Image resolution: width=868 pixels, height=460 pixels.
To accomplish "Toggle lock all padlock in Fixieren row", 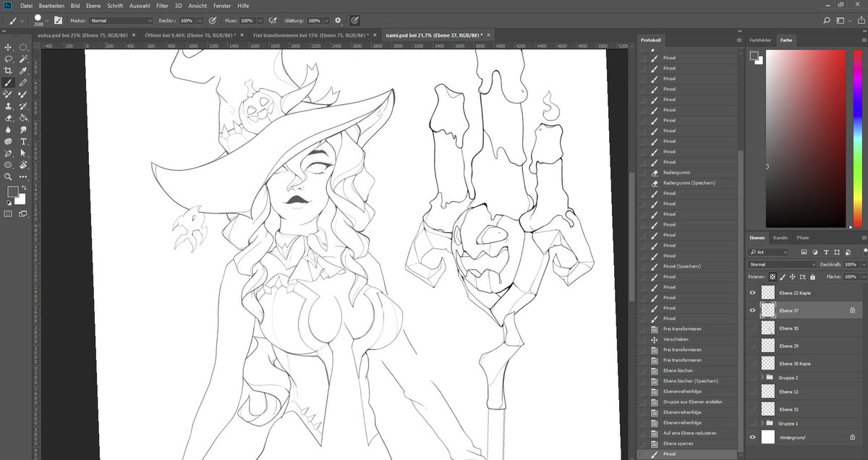I will pos(812,277).
